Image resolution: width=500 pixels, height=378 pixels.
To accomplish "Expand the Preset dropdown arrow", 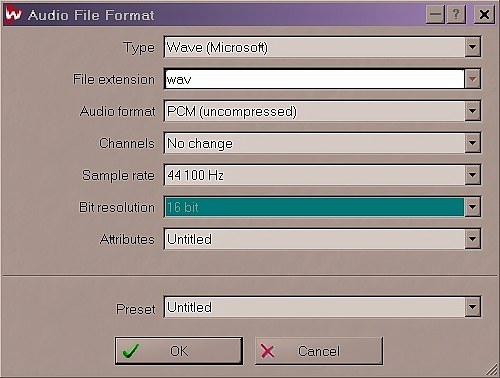I will pyautogui.click(x=472, y=307).
